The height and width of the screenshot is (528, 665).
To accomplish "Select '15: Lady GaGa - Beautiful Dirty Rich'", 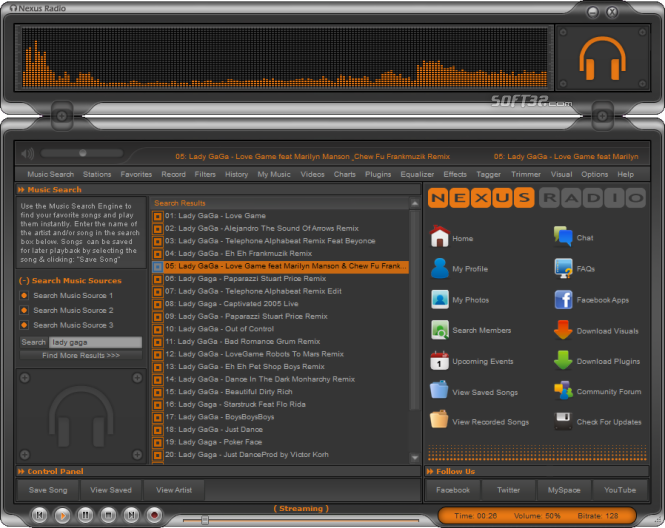I will 280,392.
